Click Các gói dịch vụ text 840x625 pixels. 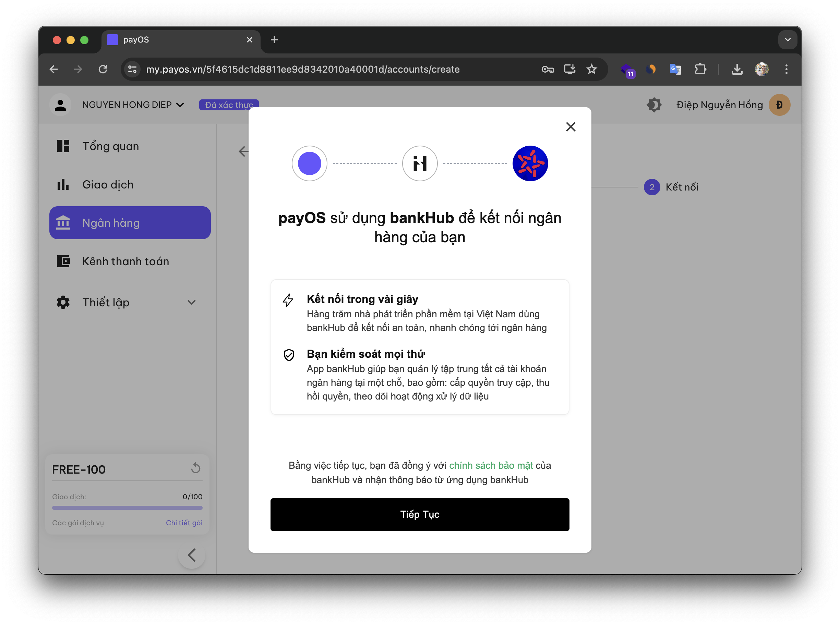point(78,523)
